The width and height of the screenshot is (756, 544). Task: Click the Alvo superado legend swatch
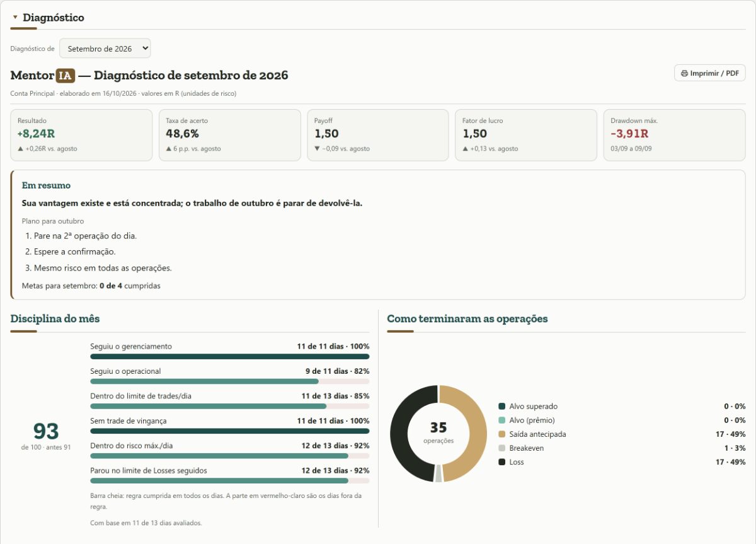(x=501, y=407)
